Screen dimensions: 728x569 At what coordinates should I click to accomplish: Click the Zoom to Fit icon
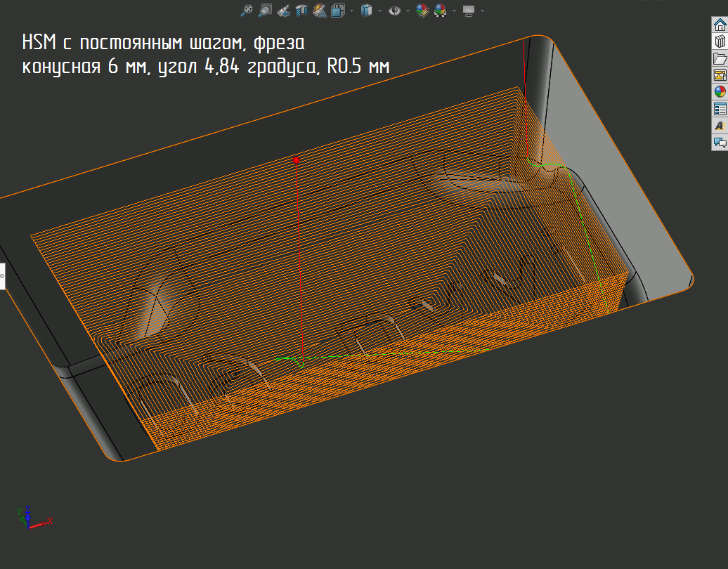click(x=247, y=11)
